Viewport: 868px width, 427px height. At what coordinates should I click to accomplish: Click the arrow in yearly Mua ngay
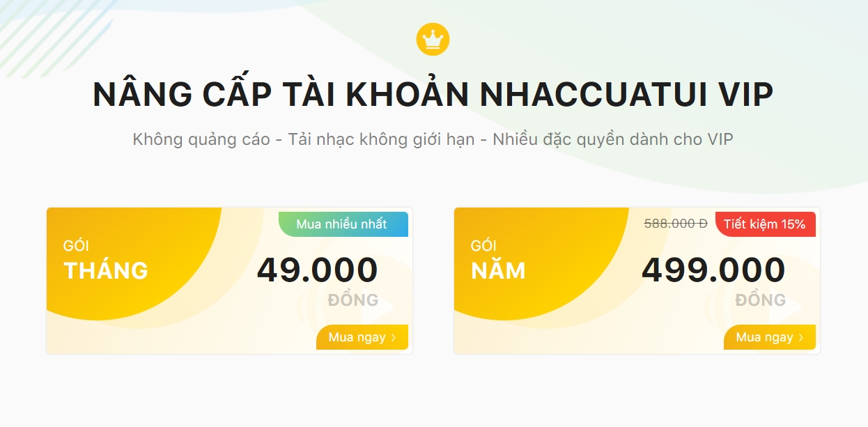click(801, 338)
